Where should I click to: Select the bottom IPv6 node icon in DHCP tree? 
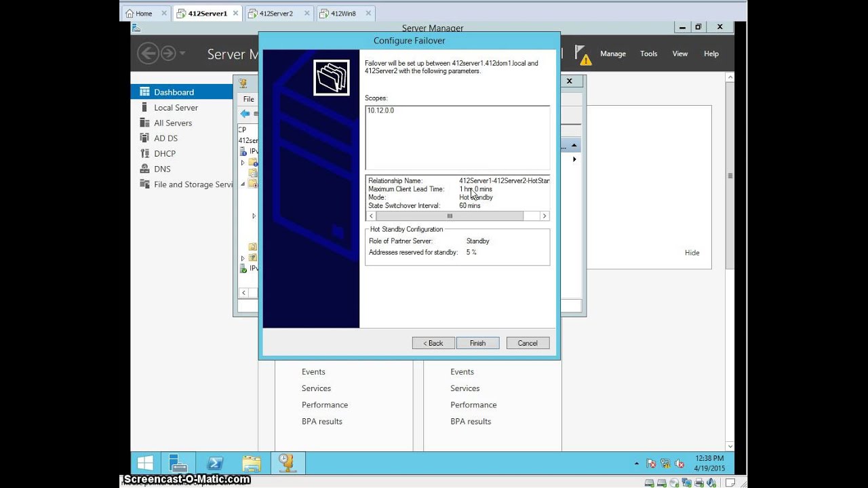pyautogui.click(x=245, y=268)
